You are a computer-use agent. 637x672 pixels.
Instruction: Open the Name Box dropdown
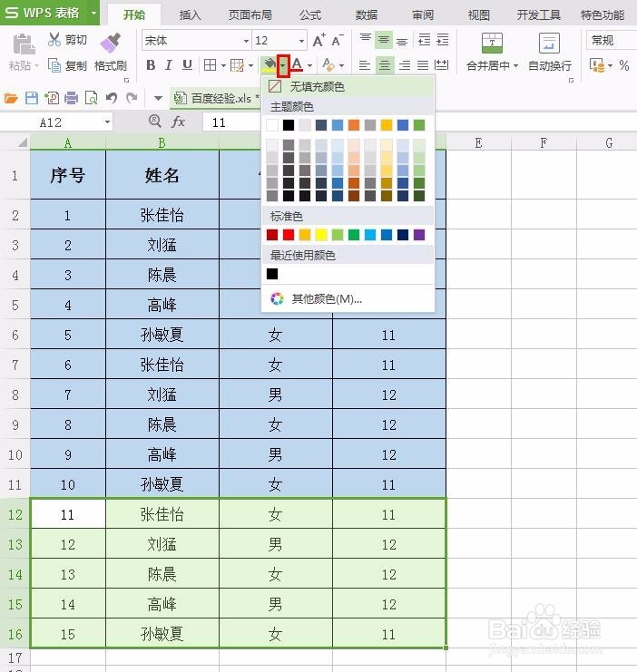coord(107,122)
